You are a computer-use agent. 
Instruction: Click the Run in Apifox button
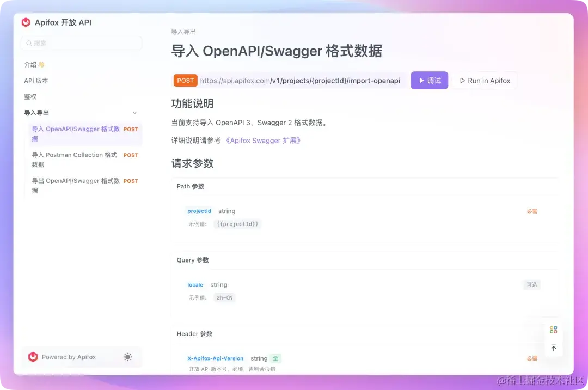tap(485, 80)
